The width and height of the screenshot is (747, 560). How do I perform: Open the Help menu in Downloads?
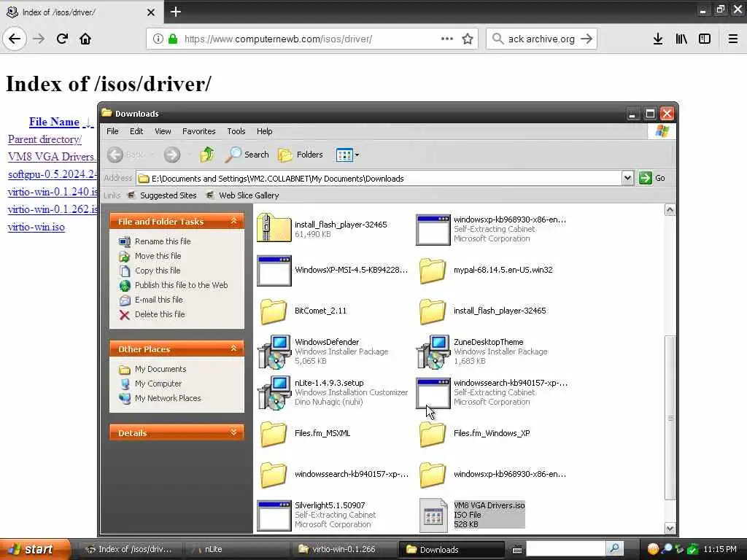coord(264,131)
